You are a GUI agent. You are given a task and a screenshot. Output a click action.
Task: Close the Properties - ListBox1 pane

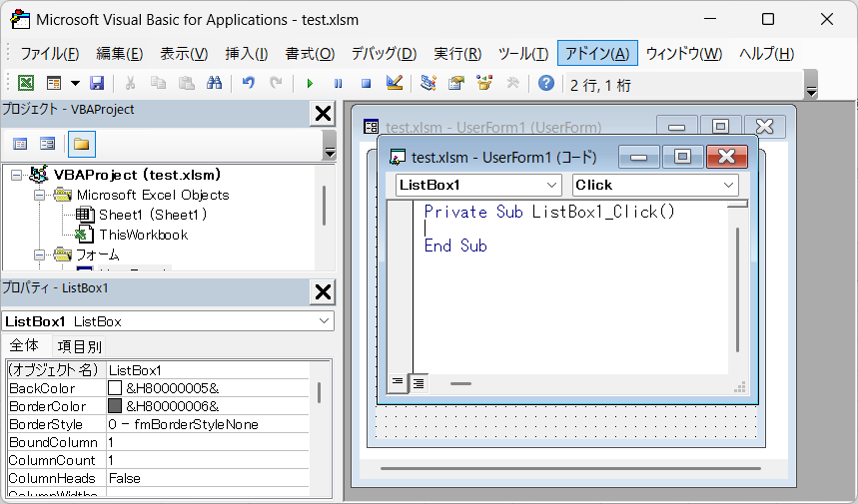[x=323, y=292]
